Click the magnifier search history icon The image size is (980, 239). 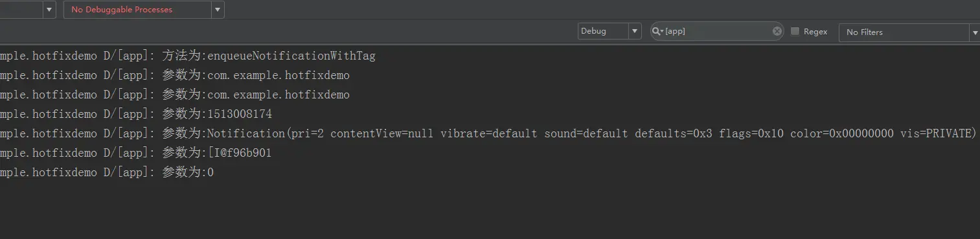(x=657, y=31)
